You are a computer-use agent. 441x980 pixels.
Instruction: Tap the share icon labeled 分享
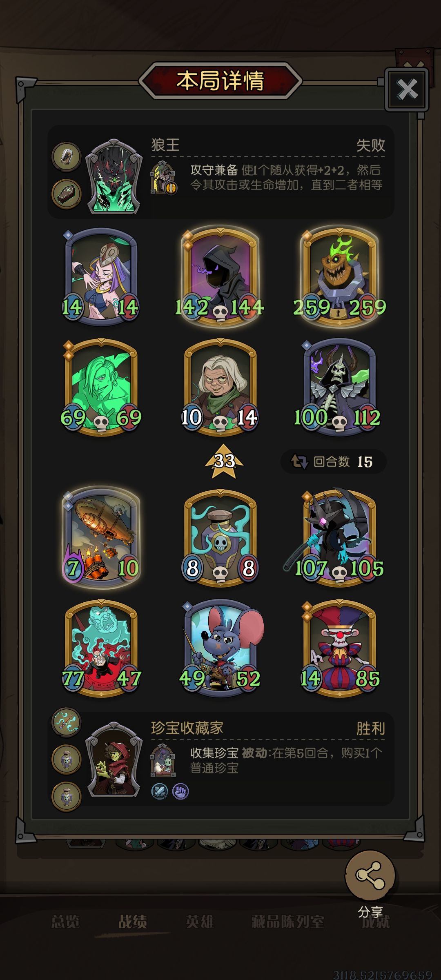(x=370, y=875)
